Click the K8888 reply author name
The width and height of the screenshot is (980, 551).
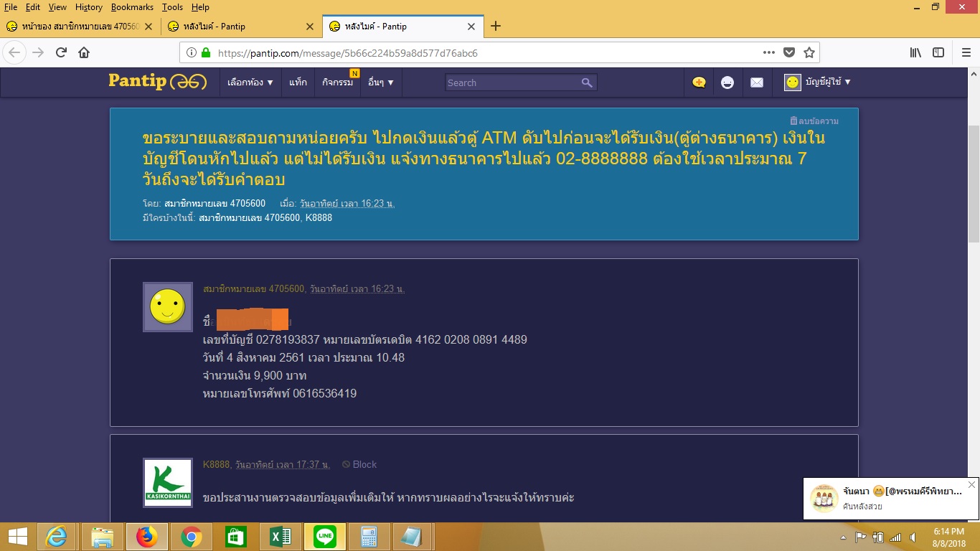coord(216,464)
